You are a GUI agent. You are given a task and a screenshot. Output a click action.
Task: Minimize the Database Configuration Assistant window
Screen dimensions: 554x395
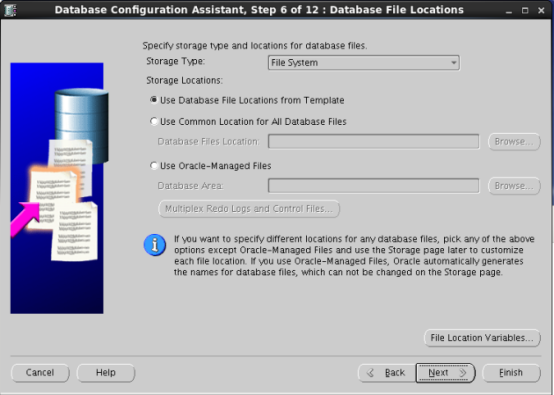pos(508,11)
